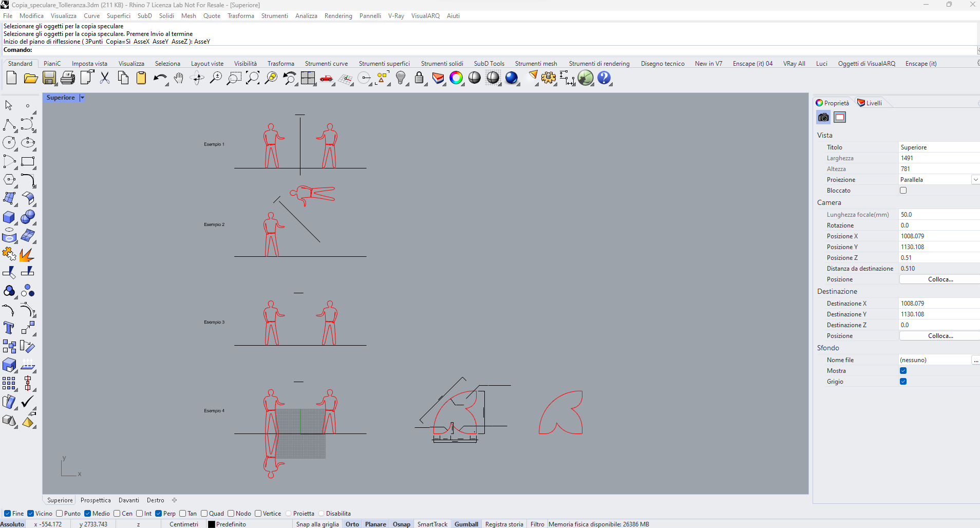
Task: Open a file with the folder icon
Action: click(x=30, y=78)
